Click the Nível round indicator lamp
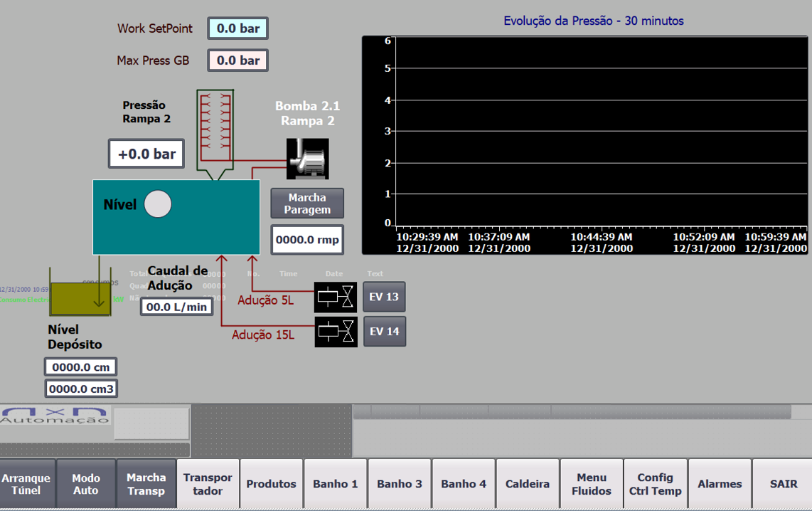Image resolution: width=812 pixels, height=511 pixels. [x=158, y=204]
